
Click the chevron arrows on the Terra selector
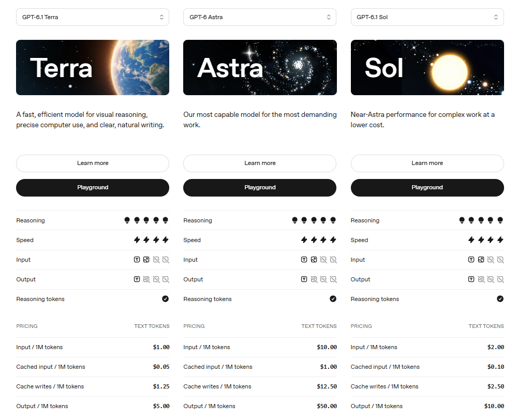coord(161,17)
